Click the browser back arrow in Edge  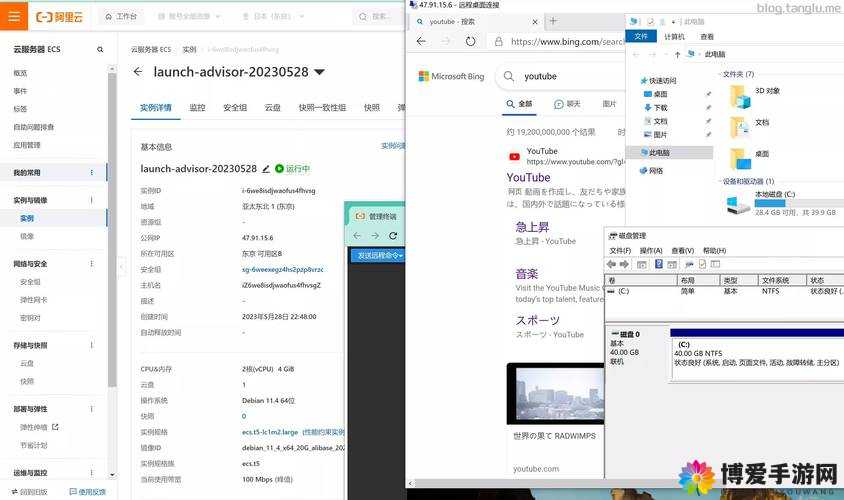421,41
